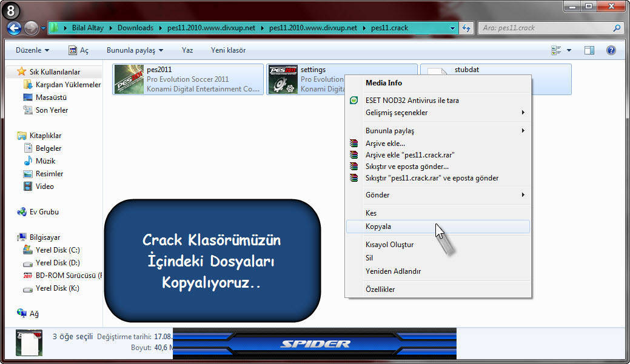Image resolution: width=630 pixels, height=364 pixels.
Task: Open Help with the question mark icon
Action: 611,50
